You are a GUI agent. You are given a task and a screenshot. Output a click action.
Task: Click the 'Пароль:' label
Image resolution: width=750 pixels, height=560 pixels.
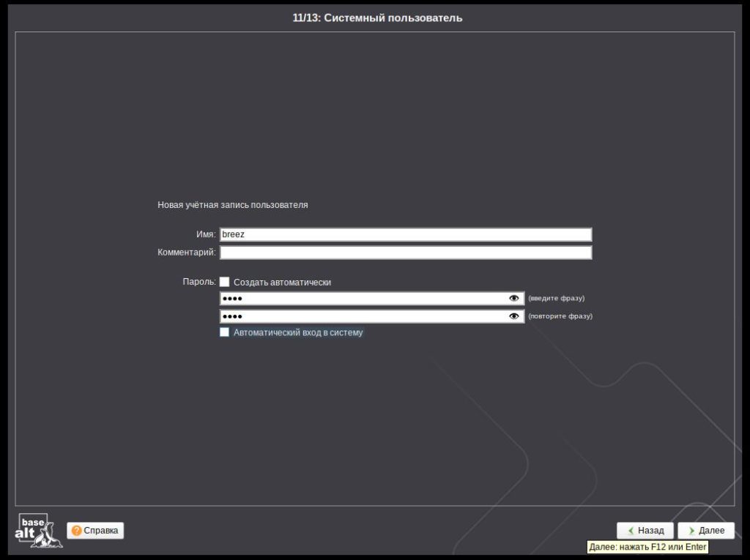pyautogui.click(x=199, y=282)
